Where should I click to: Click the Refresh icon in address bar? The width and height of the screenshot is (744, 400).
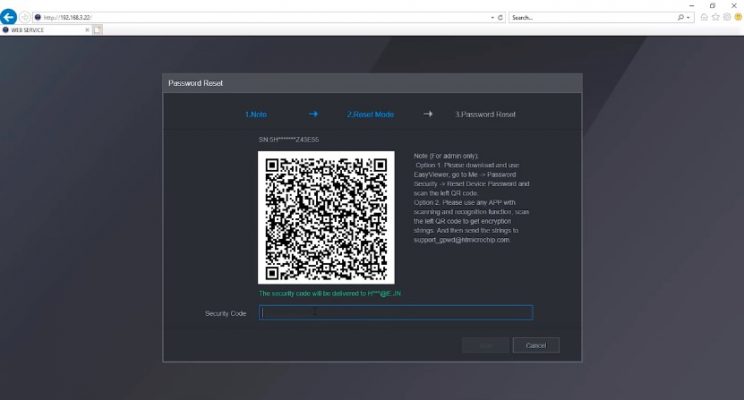(501, 18)
